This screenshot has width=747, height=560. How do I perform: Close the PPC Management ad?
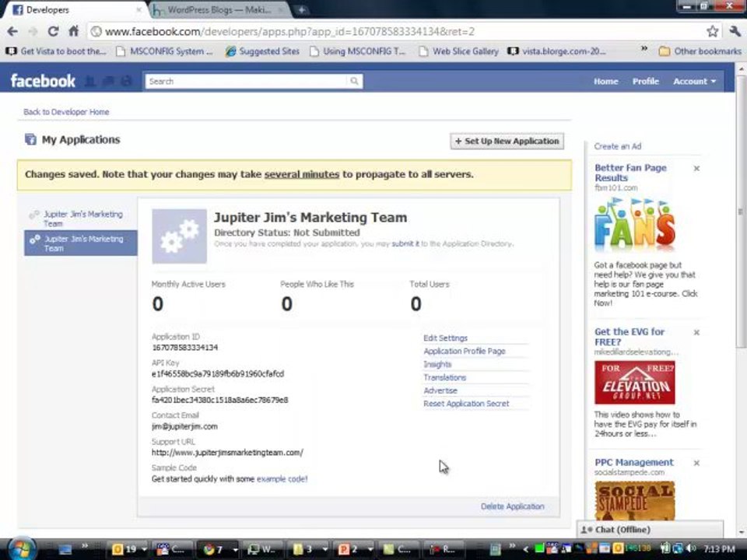click(696, 463)
